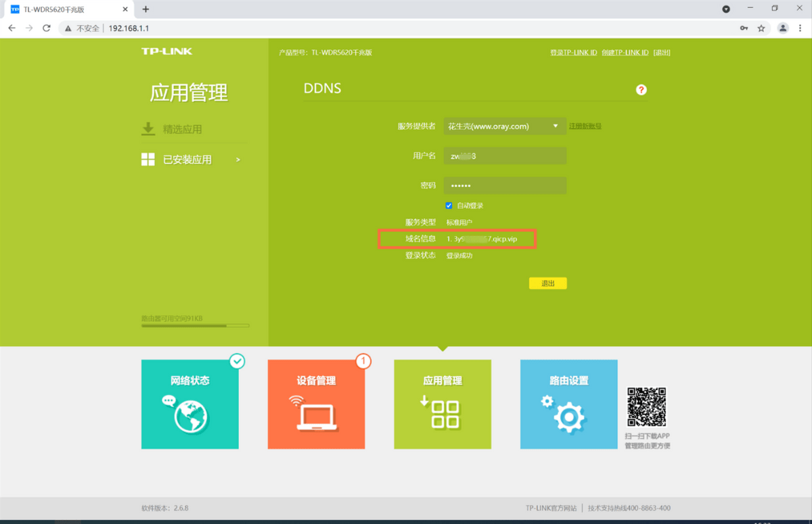
Task: Open the DDNS help question-mark icon
Action: tap(641, 90)
